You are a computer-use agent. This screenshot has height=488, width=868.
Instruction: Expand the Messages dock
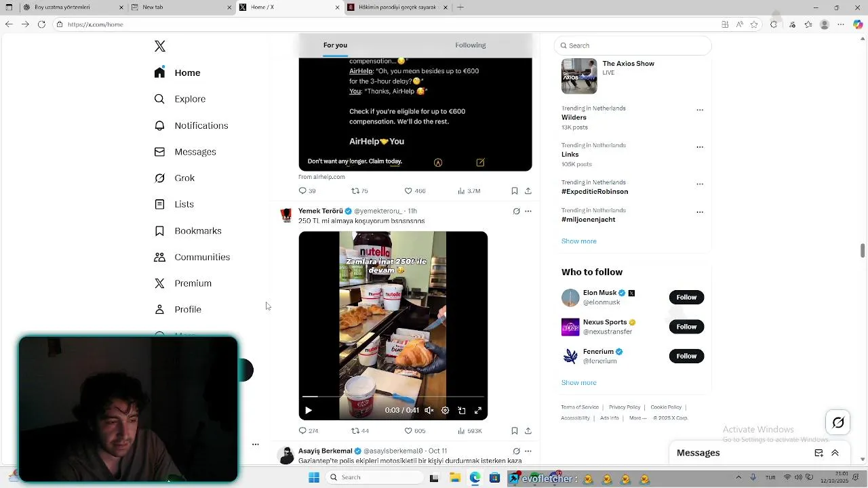pos(835,453)
